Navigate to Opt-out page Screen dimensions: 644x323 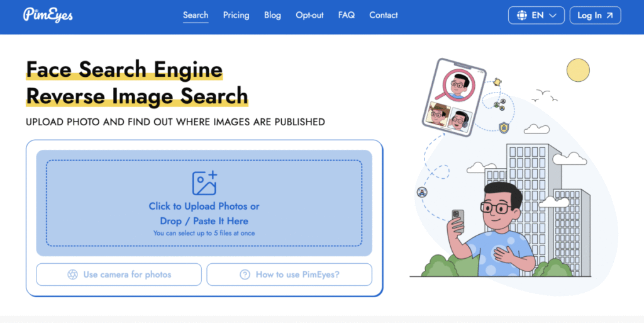309,15
